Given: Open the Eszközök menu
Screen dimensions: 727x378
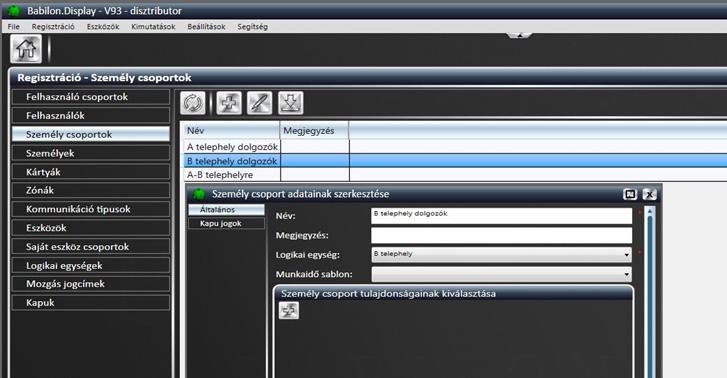Looking at the screenshot, I should pos(103,27).
